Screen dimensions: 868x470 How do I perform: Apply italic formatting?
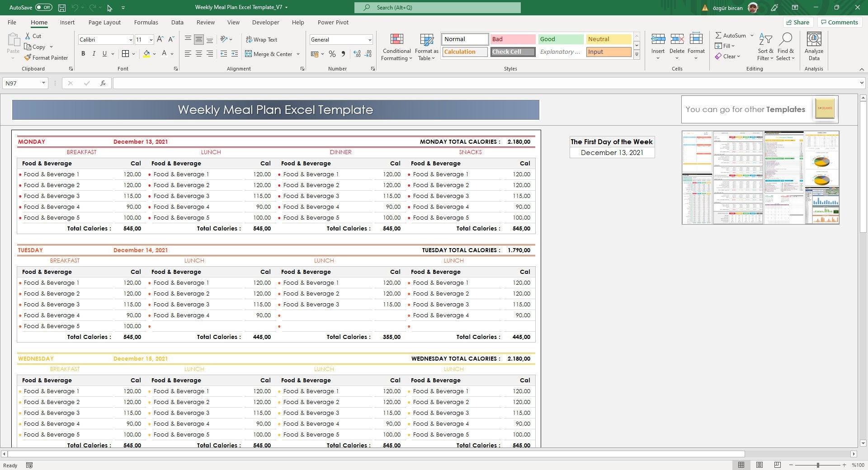click(94, 54)
